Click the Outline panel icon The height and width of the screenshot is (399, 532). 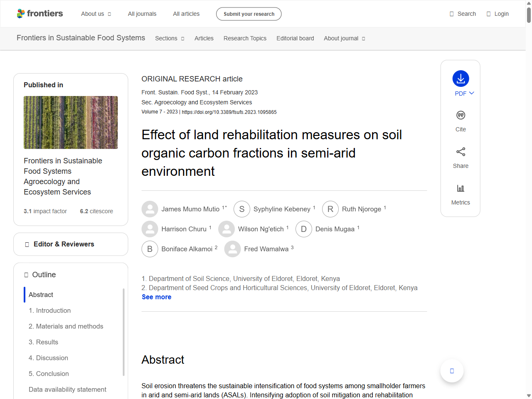tap(26, 275)
